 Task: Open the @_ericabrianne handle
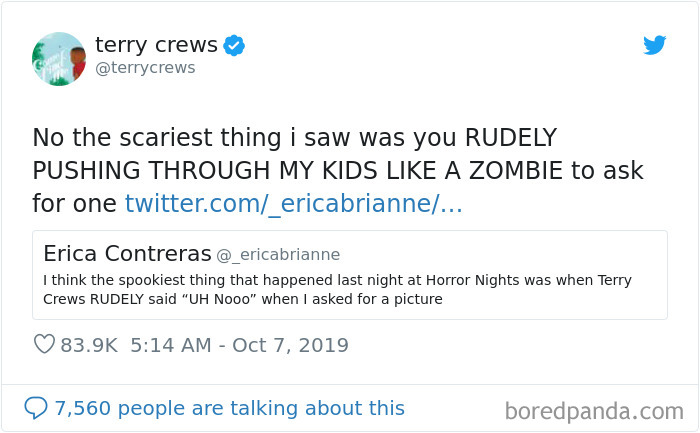279,254
